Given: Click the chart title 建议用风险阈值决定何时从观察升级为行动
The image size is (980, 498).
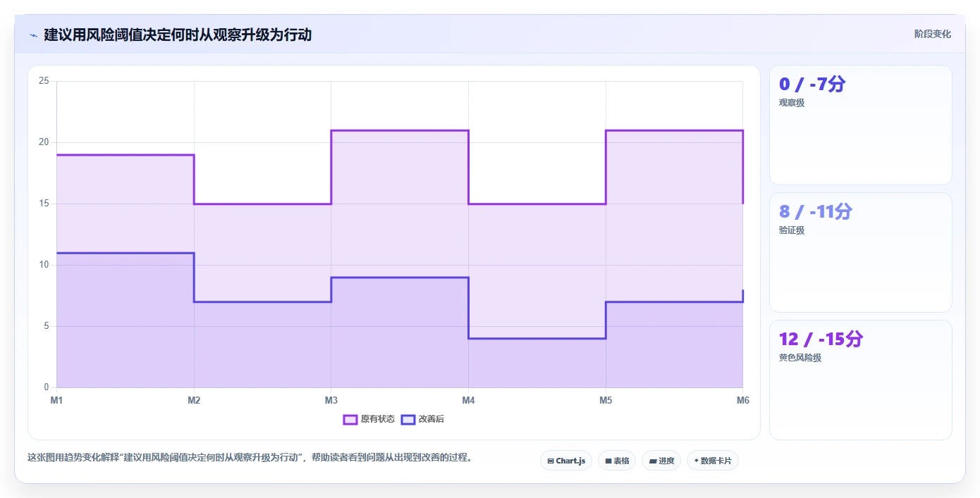Looking at the screenshot, I should pyautogui.click(x=178, y=35).
